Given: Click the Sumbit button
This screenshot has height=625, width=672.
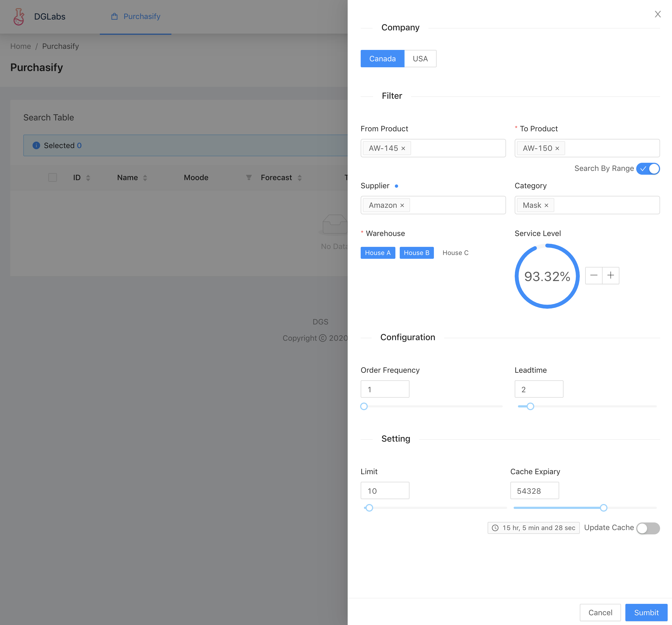Looking at the screenshot, I should click(646, 613).
